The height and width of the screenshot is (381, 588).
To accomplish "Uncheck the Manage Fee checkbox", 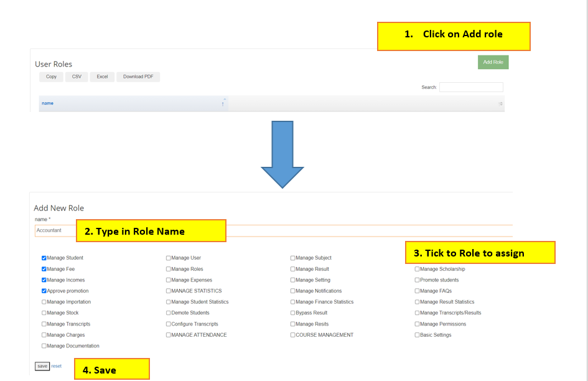I will coord(44,269).
